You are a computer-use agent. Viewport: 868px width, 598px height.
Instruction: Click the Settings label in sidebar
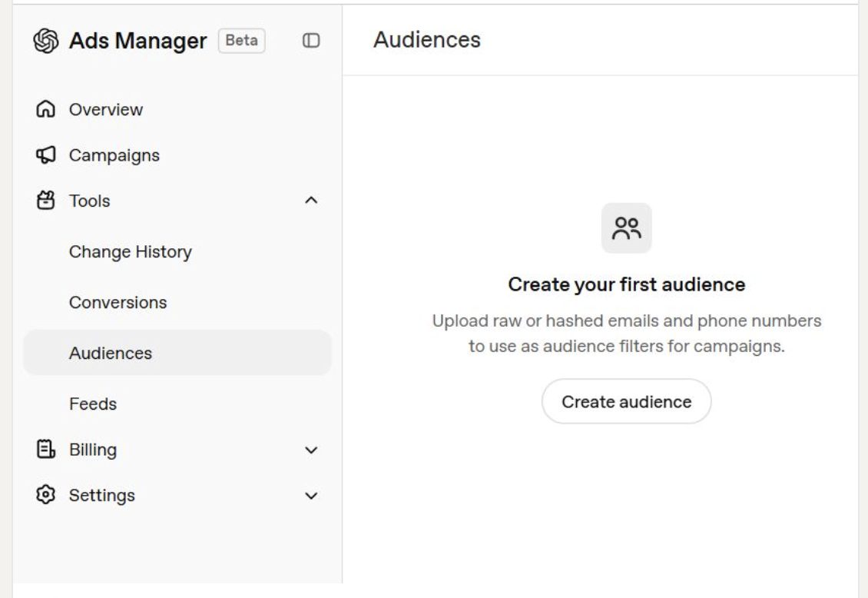(x=102, y=495)
